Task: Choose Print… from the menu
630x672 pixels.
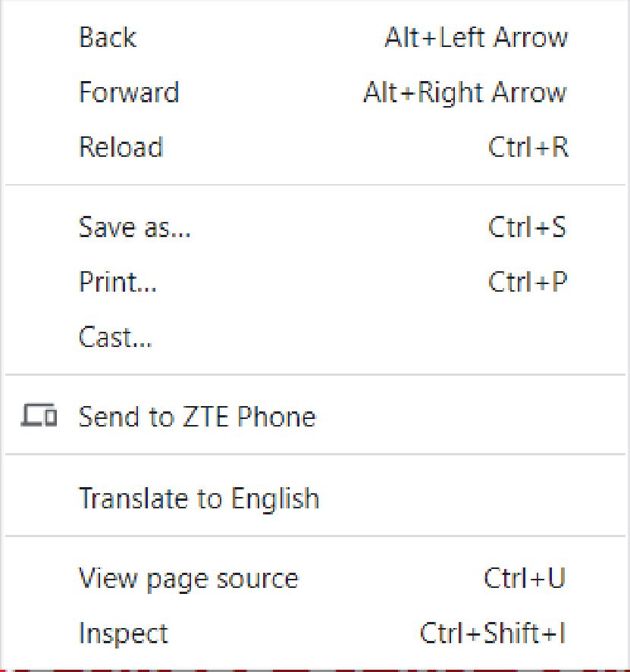Action: pos(315,282)
